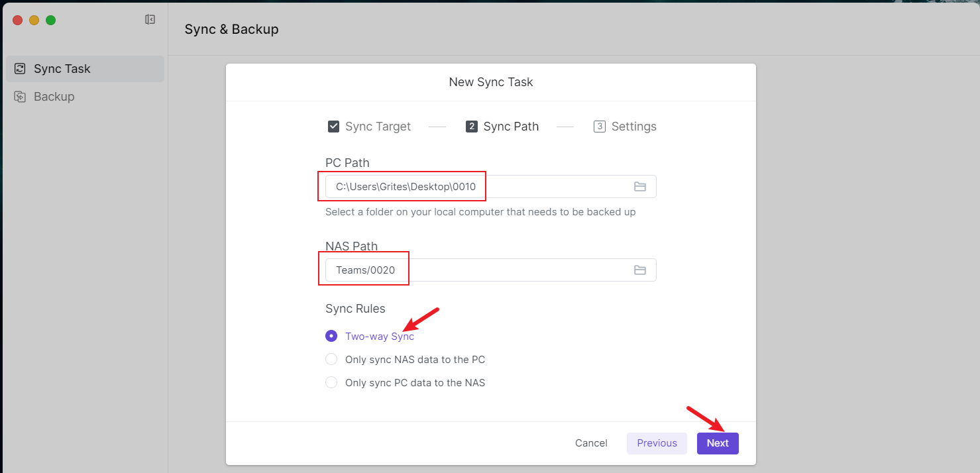Choose Only sync PC data to the NAS
Image resolution: width=980 pixels, height=473 pixels.
pos(331,383)
